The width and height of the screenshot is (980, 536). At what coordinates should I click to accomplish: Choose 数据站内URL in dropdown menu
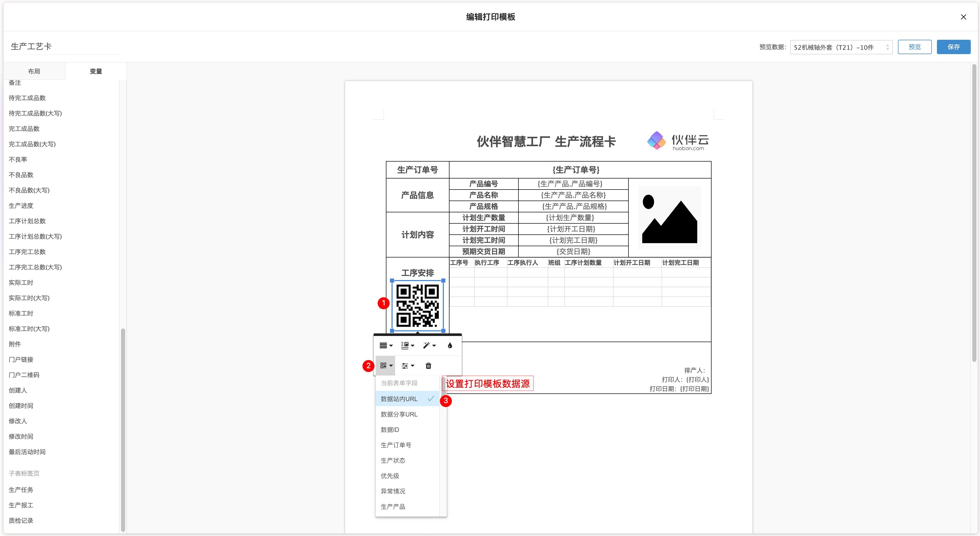tap(407, 399)
